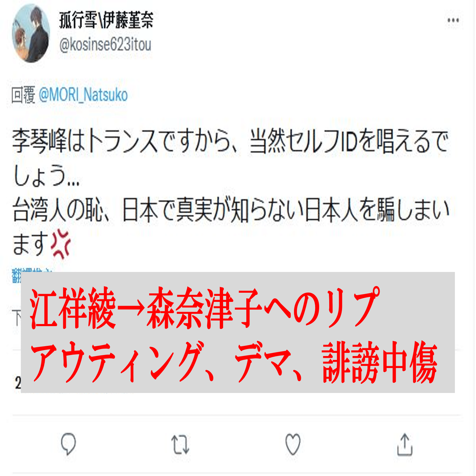
Task: Click the tweet sentence starting 台湾人の恥
Action: (231, 227)
